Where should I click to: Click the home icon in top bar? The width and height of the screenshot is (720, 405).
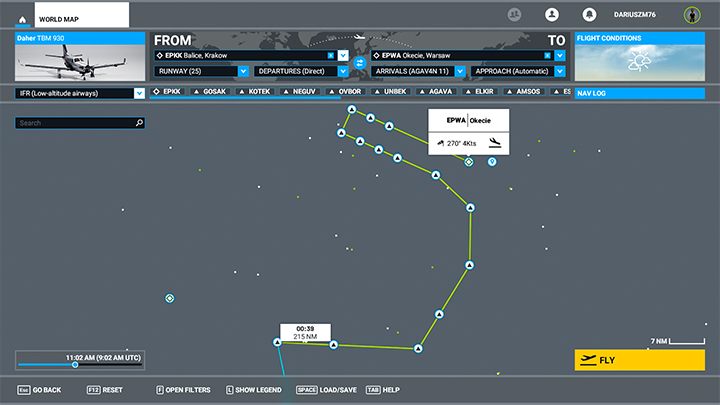(17, 16)
